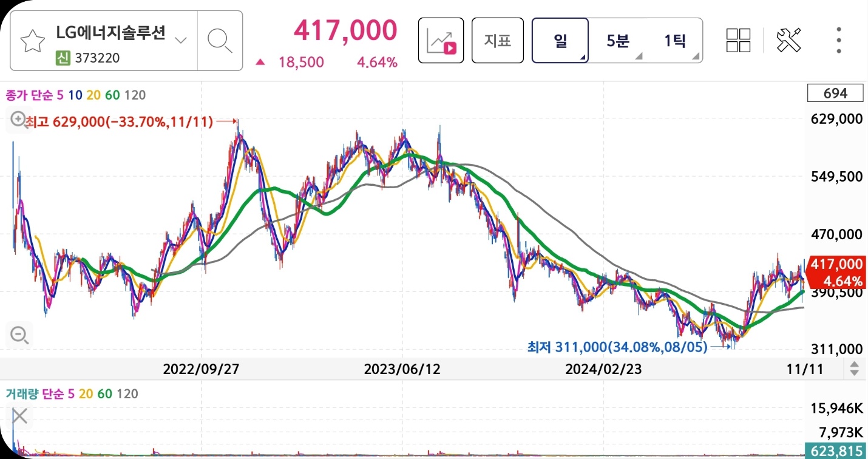Tap the 2024/02/23 date axis label
The width and height of the screenshot is (868, 459).
(x=604, y=369)
